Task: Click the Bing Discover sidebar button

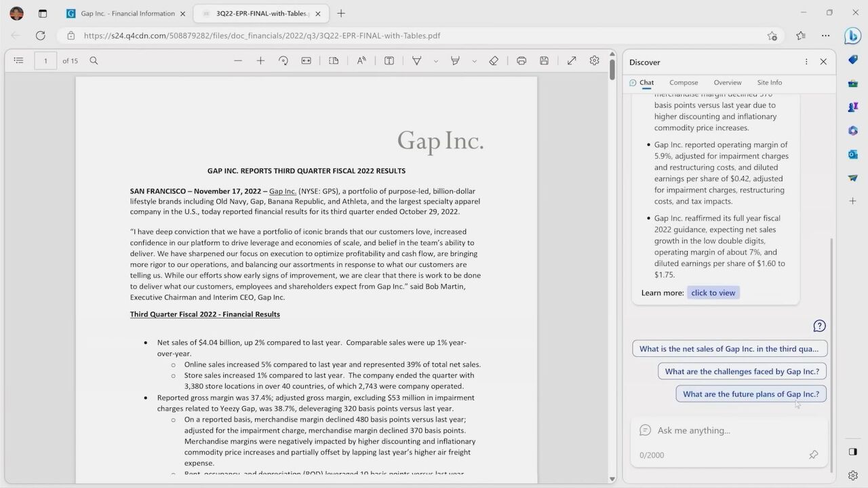Action: pyautogui.click(x=852, y=36)
